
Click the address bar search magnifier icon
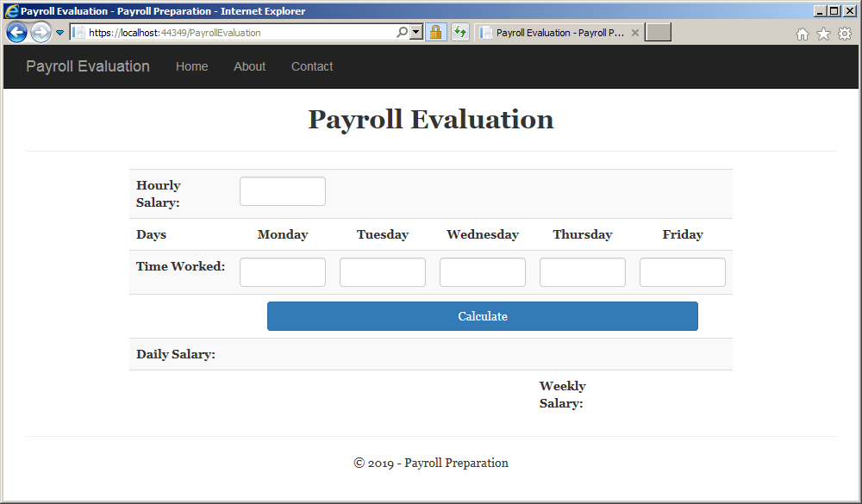pos(402,33)
